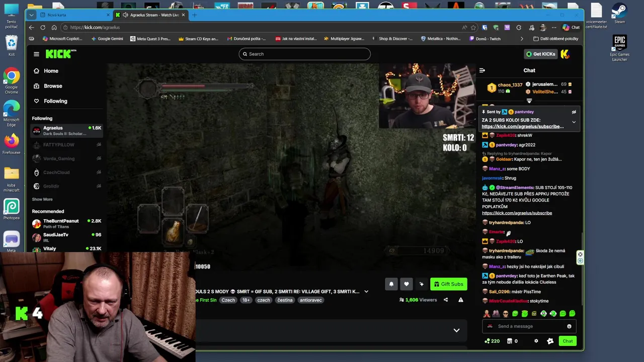644x362 pixels.
Task: Expand the pinned message chevron
Action: (574, 122)
